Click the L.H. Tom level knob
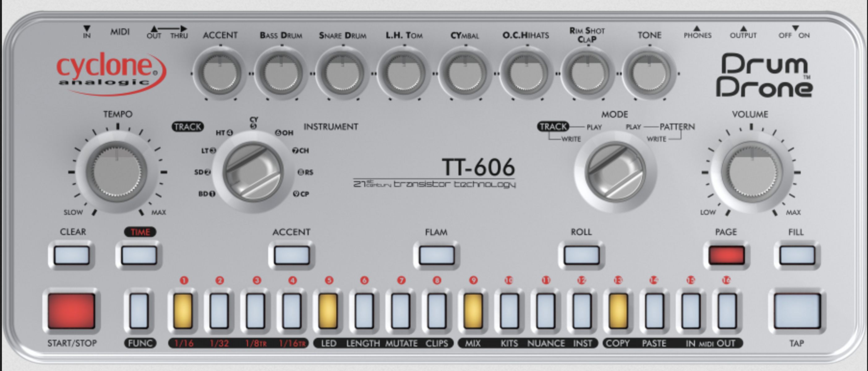Image resolution: width=868 pixels, height=371 pixels. (404, 73)
